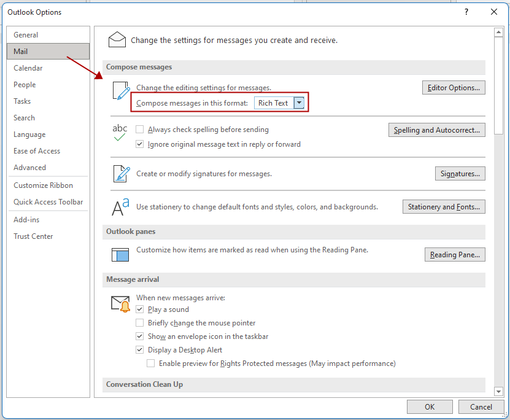Click the 'Conversation Clean Up' section heading
The width and height of the screenshot is (510, 420).
point(144,384)
